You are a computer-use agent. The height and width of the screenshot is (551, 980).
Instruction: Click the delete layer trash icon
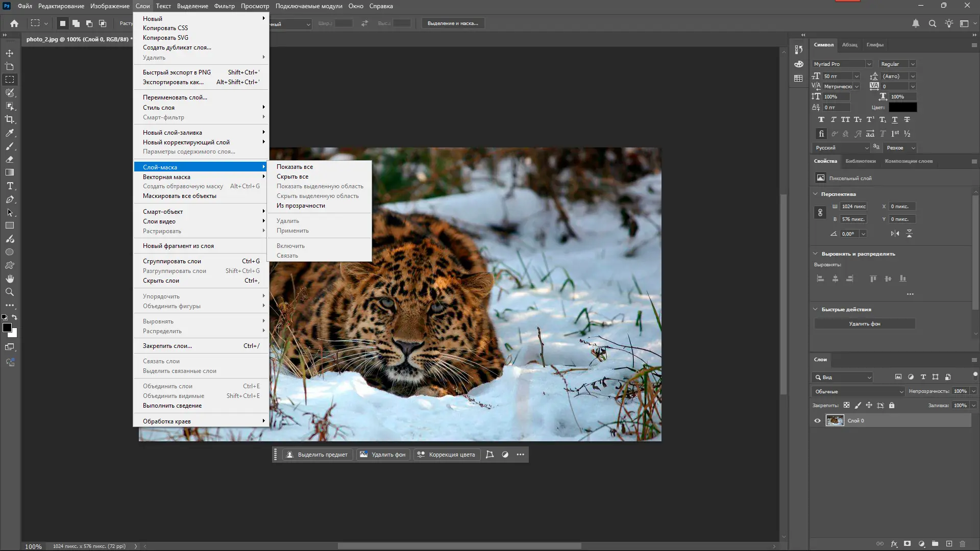[963, 544]
